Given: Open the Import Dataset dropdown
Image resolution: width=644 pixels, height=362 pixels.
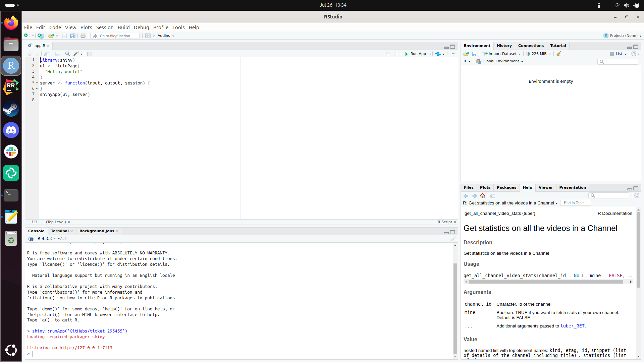Looking at the screenshot, I should coord(502,54).
